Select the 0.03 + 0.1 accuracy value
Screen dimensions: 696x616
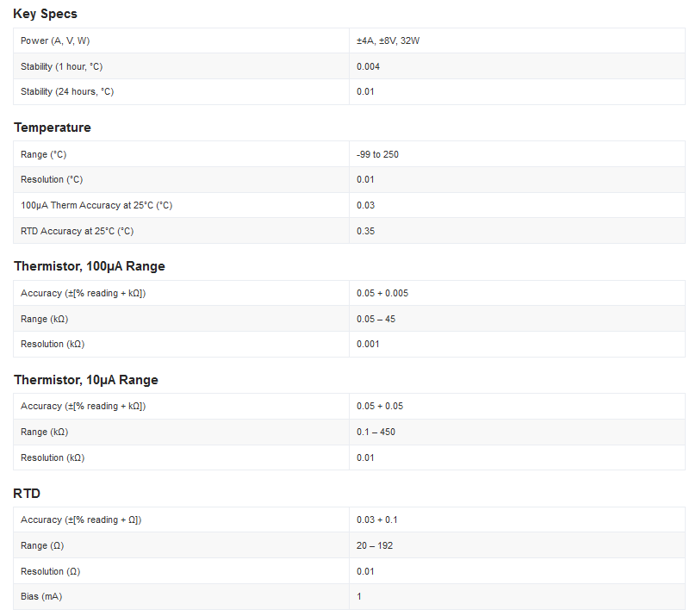(376, 520)
